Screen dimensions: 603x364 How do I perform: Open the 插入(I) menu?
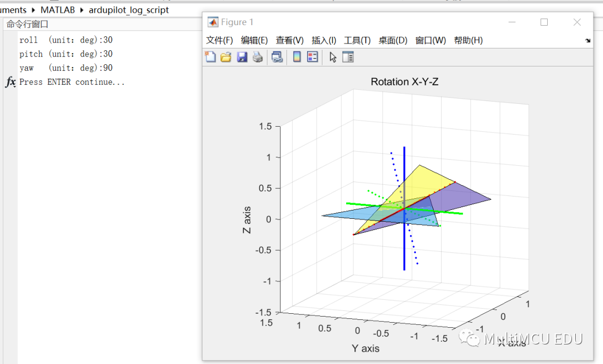[x=324, y=40]
